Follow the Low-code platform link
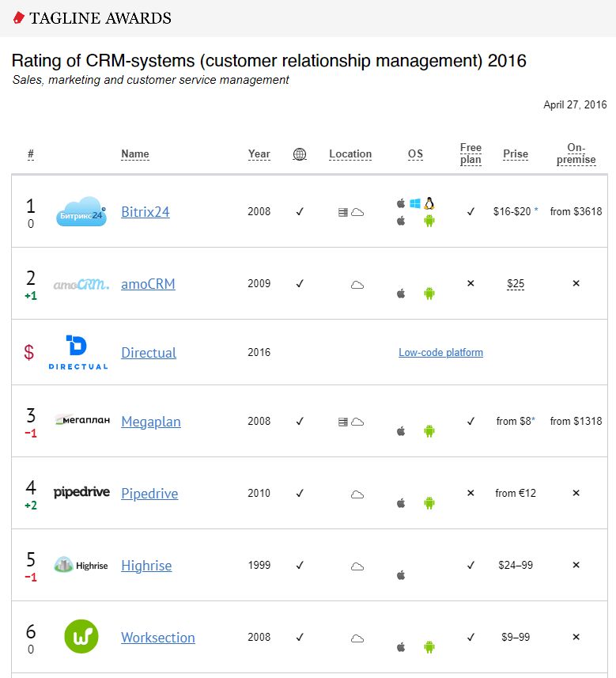 click(x=441, y=352)
